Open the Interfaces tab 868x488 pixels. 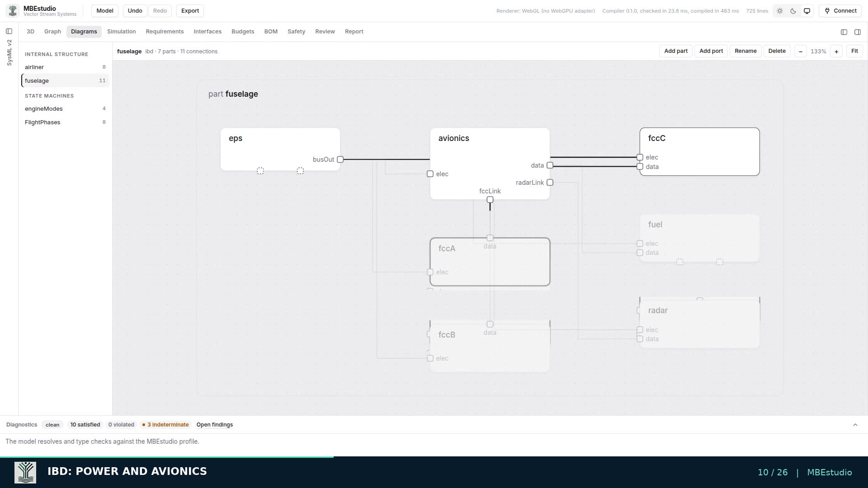point(208,32)
